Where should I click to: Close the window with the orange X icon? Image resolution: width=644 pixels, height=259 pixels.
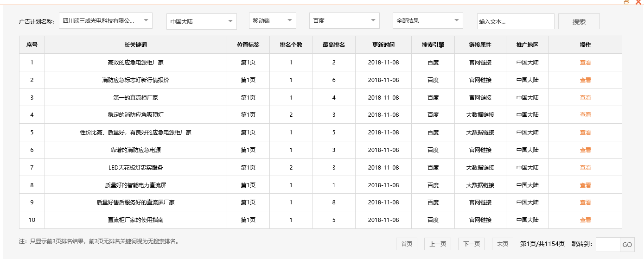click(x=638, y=2)
